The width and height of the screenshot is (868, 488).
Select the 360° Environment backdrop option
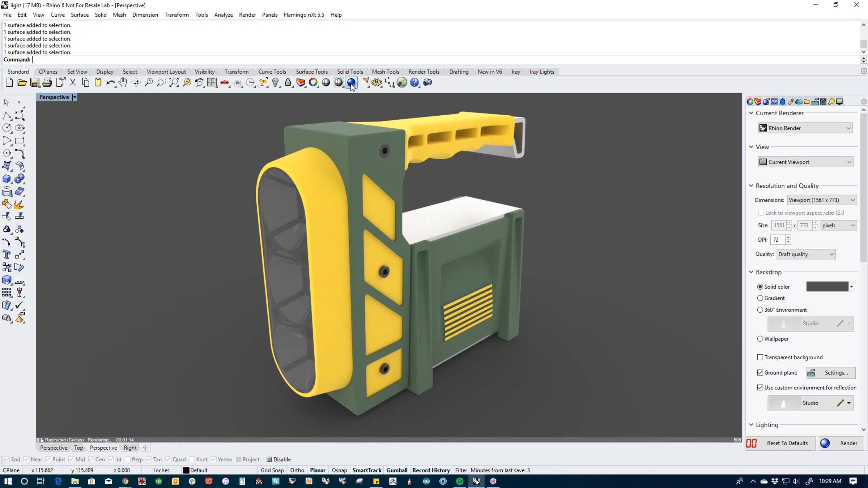click(x=760, y=310)
